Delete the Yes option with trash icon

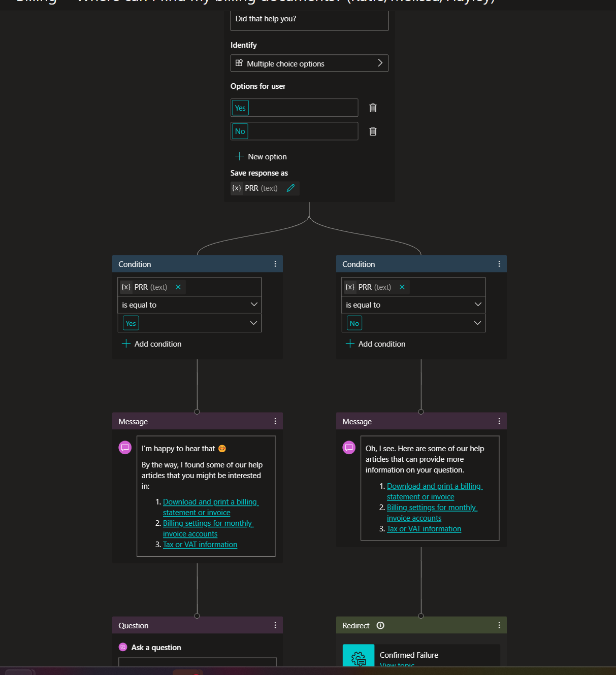[x=373, y=108]
